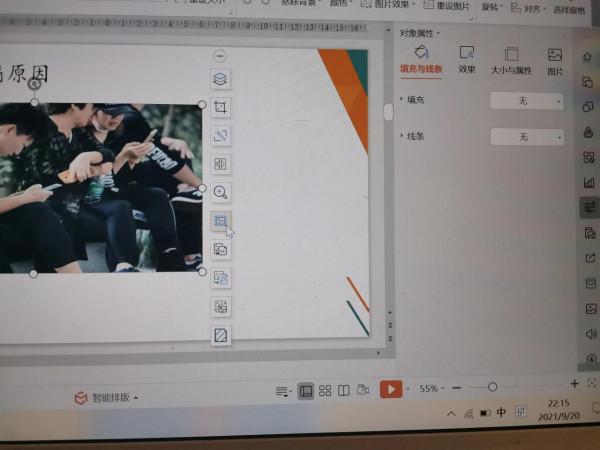The width and height of the screenshot is (600, 450).
Task: Switch to Normal view in status bar
Action: pyautogui.click(x=306, y=391)
